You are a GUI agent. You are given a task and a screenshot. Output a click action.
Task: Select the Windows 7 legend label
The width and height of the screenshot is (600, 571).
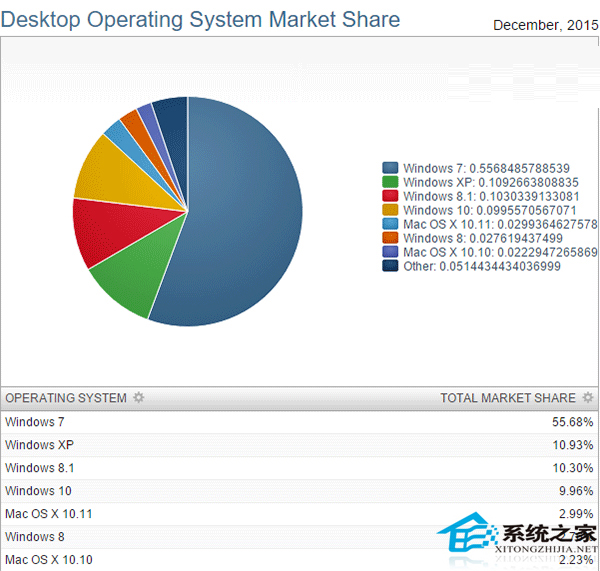(x=486, y=168)
